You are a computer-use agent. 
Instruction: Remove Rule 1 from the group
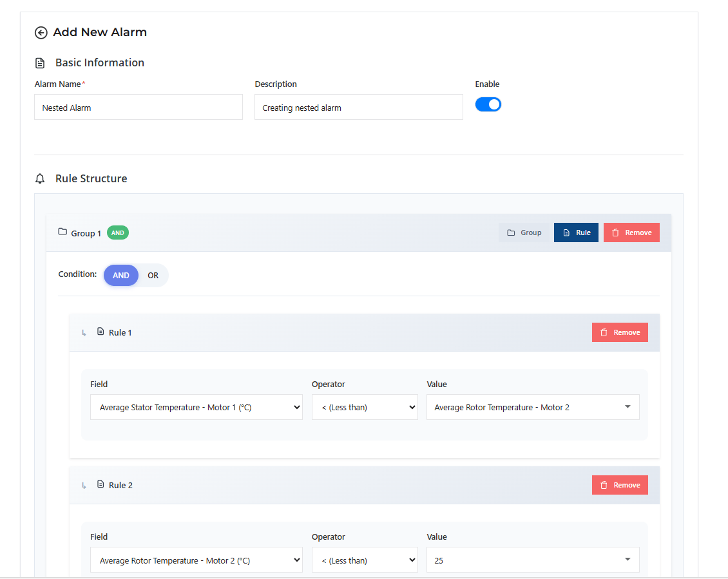click(x=619, y=332)
